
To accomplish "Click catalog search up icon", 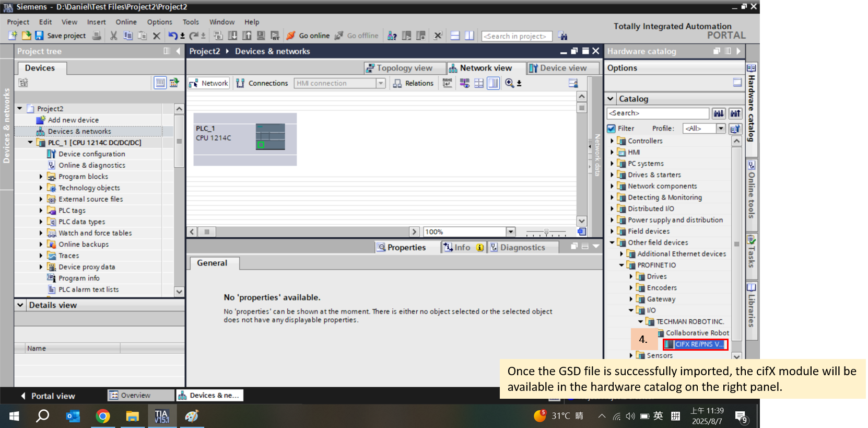I will [x=735, y=113].
